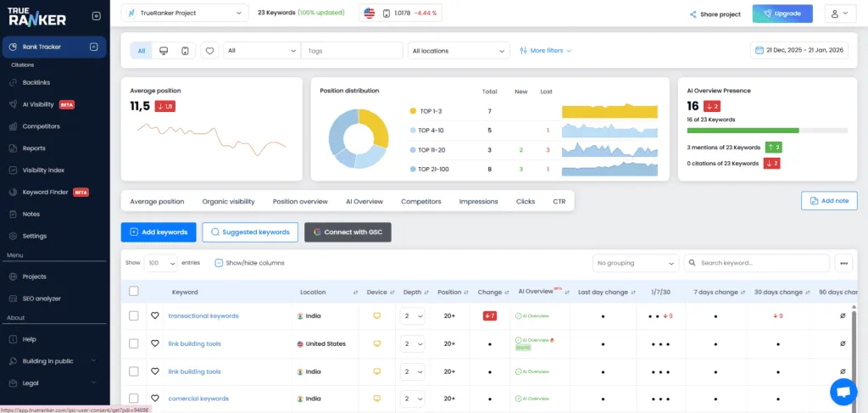This screenshot has width=868, height=413.
Task: Select the United States link building tools checkbox
Action: pos(134,343)
